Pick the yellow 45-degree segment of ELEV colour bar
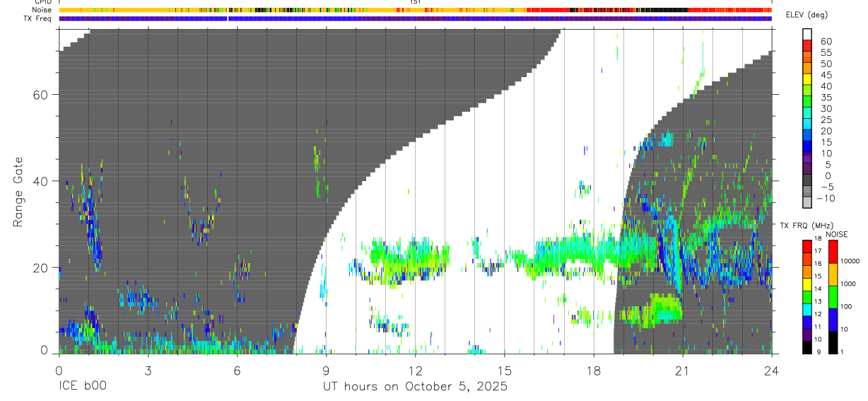Screen dimensions: 868x401 tap(807, 78)
